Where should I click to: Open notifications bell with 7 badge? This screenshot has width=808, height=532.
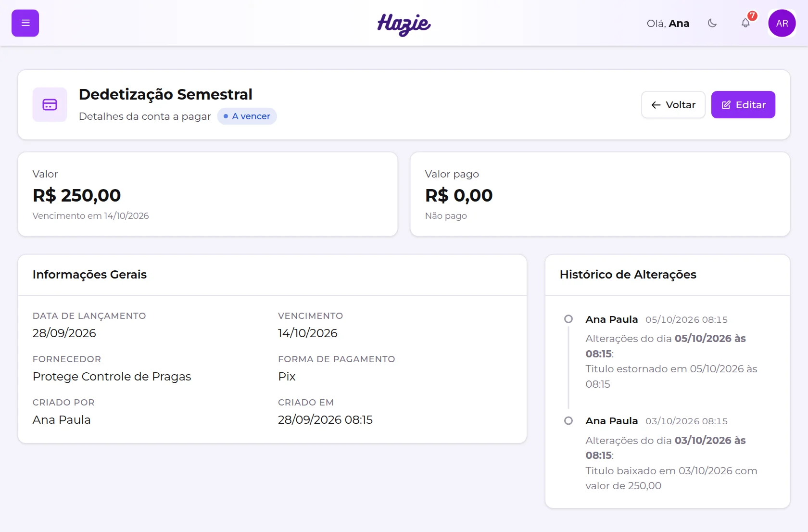(745, 23)
